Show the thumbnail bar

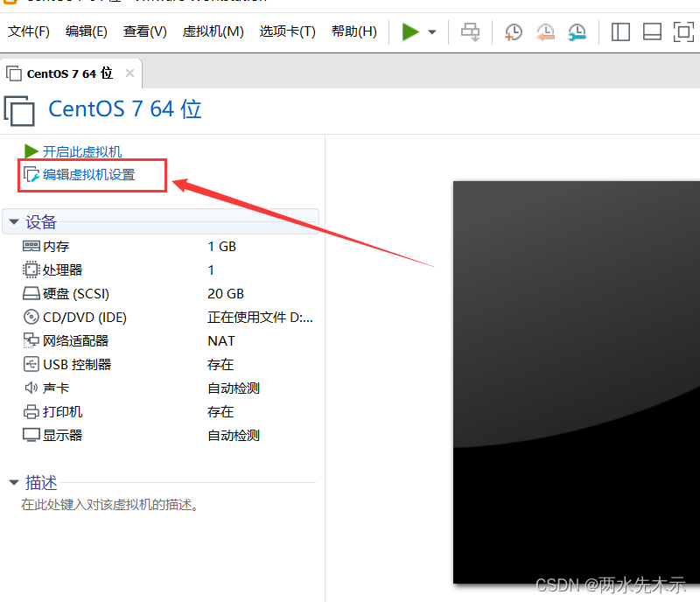[x=652, y=31]
